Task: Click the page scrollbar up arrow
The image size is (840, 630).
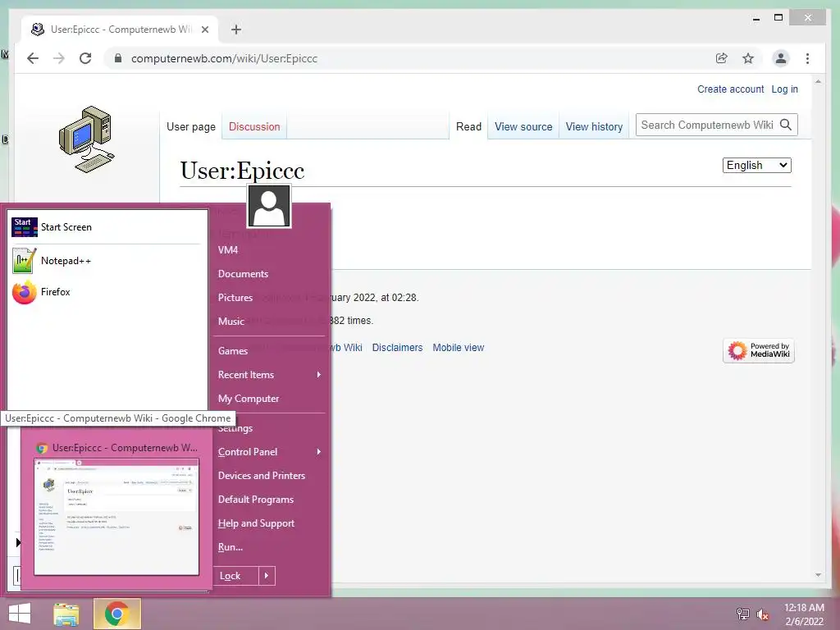Action: click(x=818, y=81)
